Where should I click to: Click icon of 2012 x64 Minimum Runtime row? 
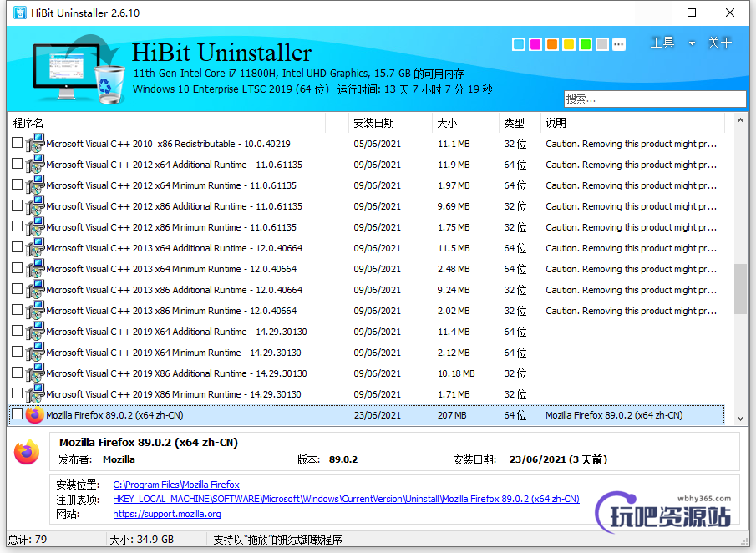[x=35, y=185]
